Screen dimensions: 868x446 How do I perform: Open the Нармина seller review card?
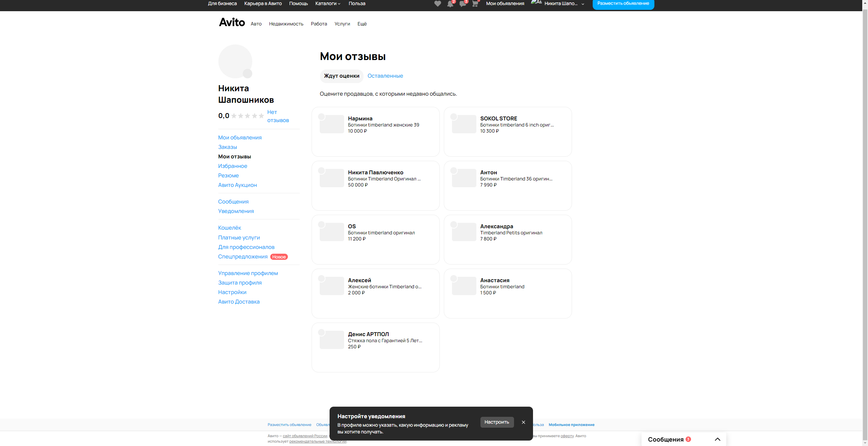tap(375, 132)
